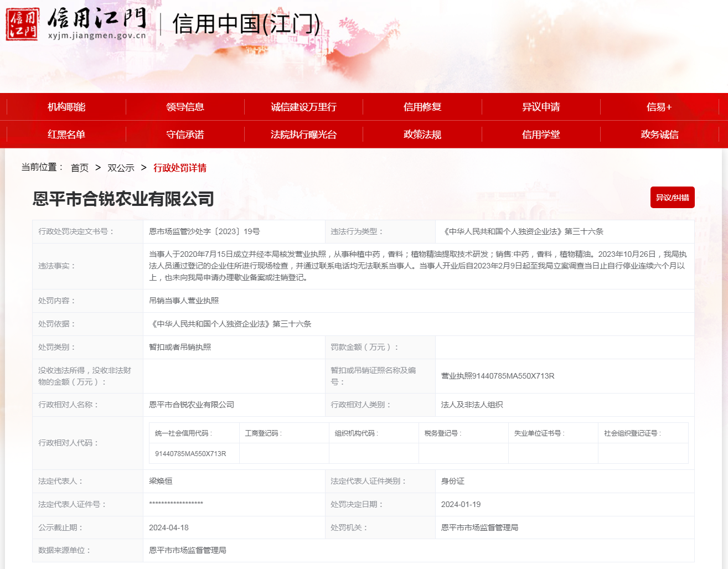The width and height of the screenshot is (728, 569).
Task: Open the 信用学堂 menu item
Action: tap(541, 135)
